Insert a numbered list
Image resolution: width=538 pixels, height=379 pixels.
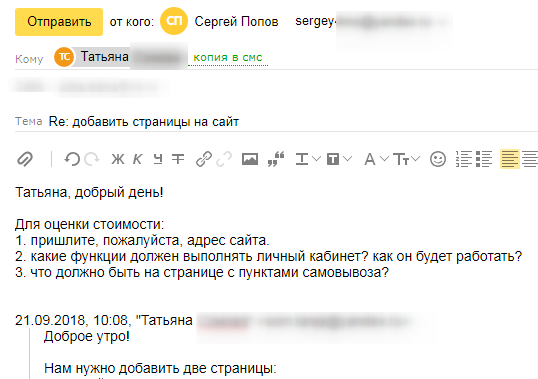[x=464, y=159]
